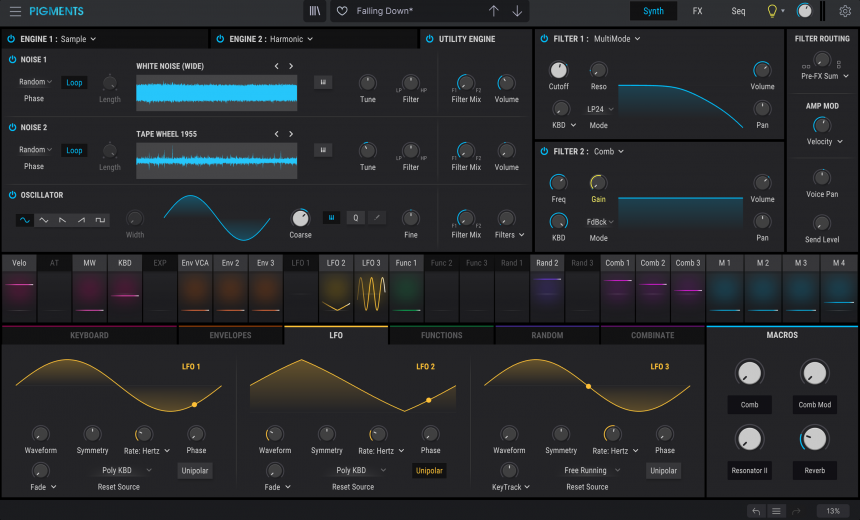The width and height of the screenshot is (860, 520).
Task: Like the preset with heart icon
Action: click(342, 11)
